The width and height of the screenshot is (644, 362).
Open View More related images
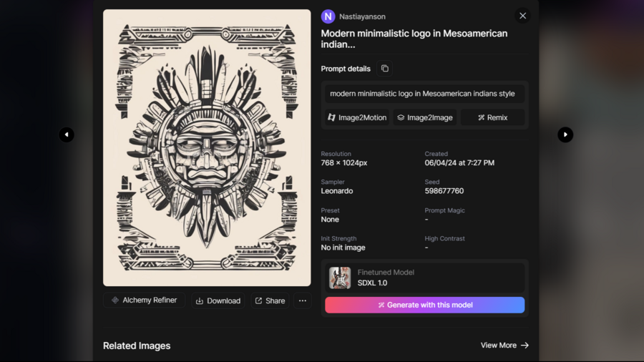click(x=504, y=346)
